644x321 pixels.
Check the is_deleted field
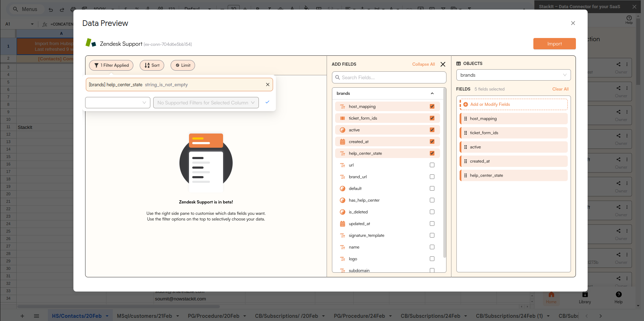(432, 212)
